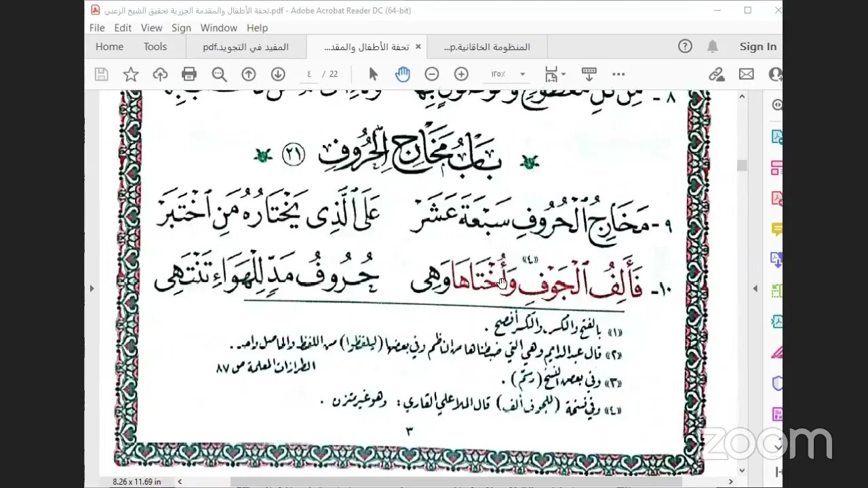The image size is (868, 488).
Task: Collapse the right tools pane arrow
Action: pos(755,288)
